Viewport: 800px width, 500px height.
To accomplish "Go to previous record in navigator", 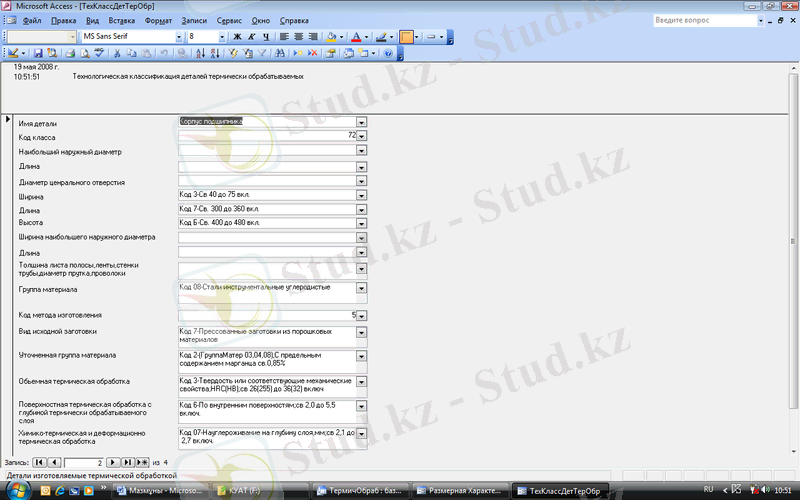I will click(54, 462).
